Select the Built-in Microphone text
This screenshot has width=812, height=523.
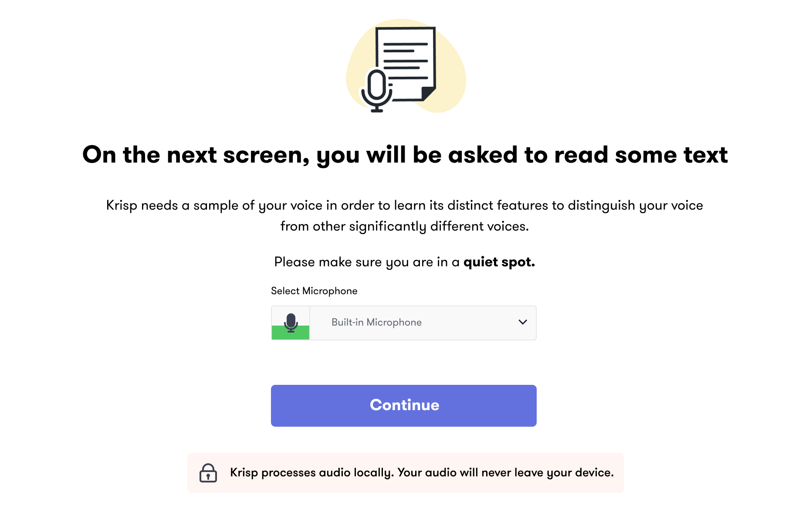point(376,322)
